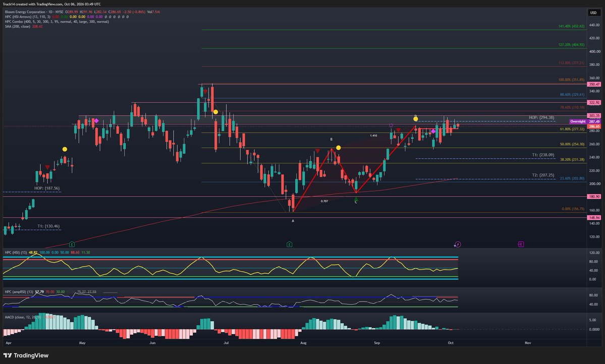The width and height of the screenshot is (605, 364).
Task: Click the 200.00 tick on price axis
Action: pos(594,184)
